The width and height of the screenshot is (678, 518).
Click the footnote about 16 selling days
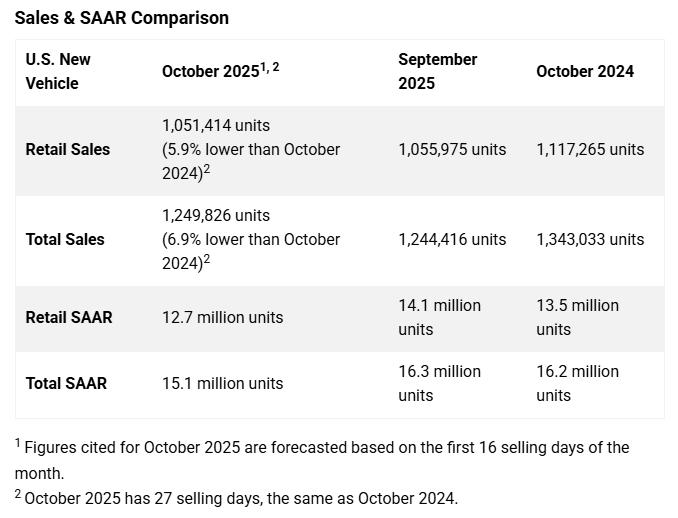point(322,459)
